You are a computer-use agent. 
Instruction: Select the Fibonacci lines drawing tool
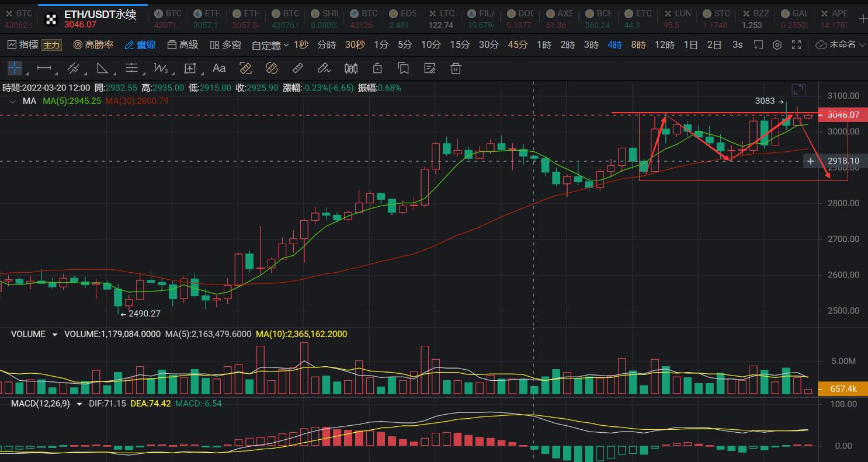131,68
